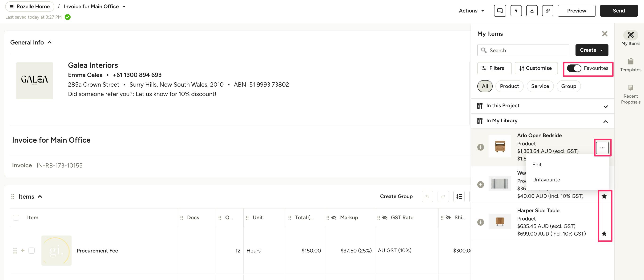Check the select-all Item header checkbox
644x280 pixels.
[x=16, y=217]
